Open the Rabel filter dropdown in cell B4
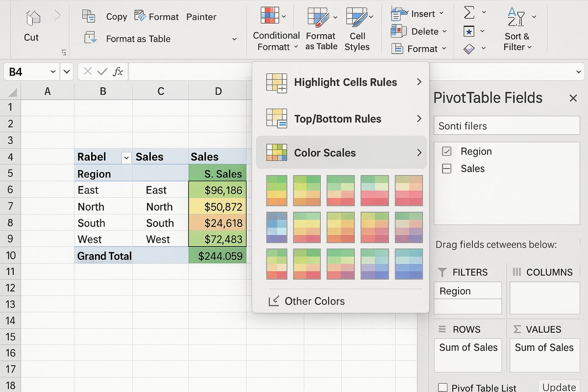Viewport: 588px width, 392px height. click(x=126, y=157)
